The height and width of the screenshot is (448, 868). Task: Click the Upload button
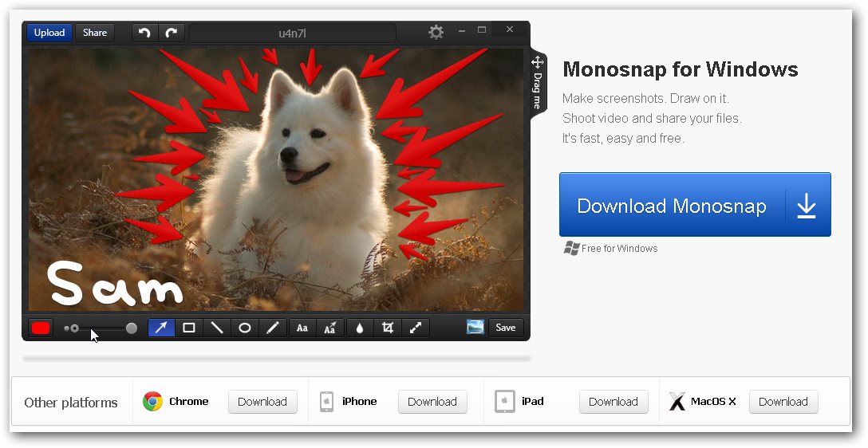(49, 33)
